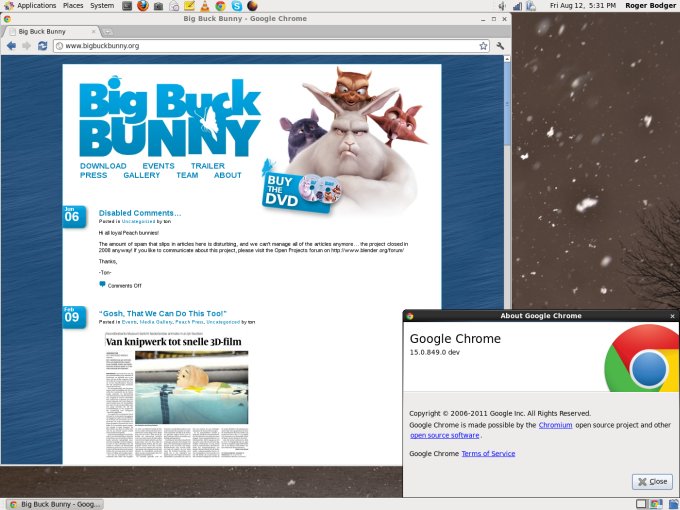Viewport: 680px width, 510px height.
Task: Open the network signal indicator
Action: pyautogui.click(x=517, y=6)
